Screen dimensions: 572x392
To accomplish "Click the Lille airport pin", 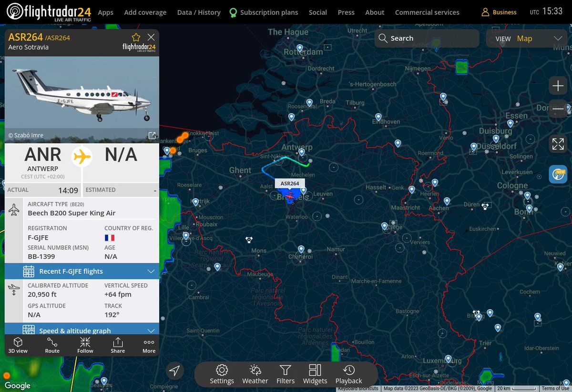I will click(x=186, y=235).
